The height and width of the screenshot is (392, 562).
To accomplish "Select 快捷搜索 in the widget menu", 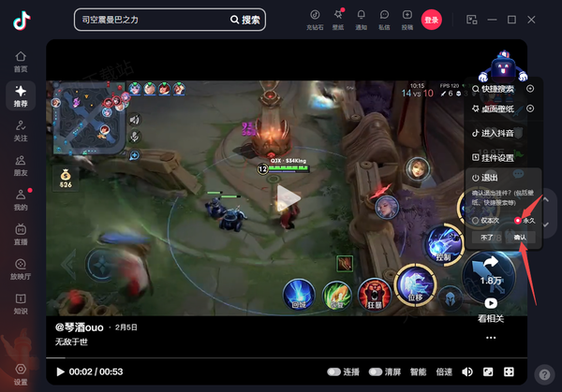I will point(494,89).
